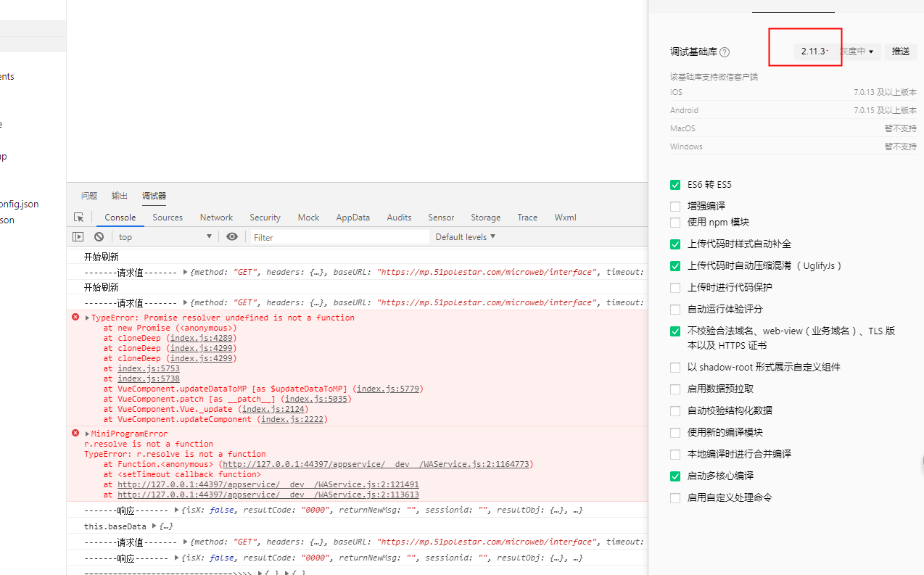Enable 自动运行体验评分 checkbox
924x575 pixels.
pyautogui.click(x=675, y=310)
